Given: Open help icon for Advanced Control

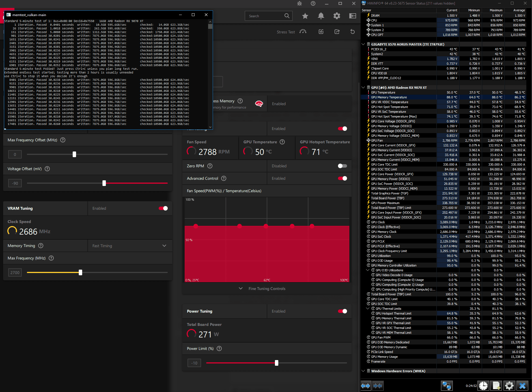Looking at the screenshot, I should click(224, 178).
